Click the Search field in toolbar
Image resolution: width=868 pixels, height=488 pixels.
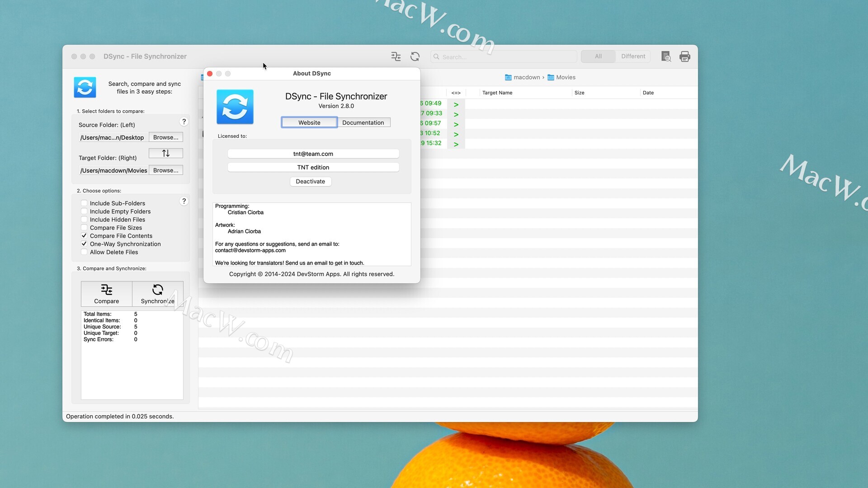click(x=504, y=57)
